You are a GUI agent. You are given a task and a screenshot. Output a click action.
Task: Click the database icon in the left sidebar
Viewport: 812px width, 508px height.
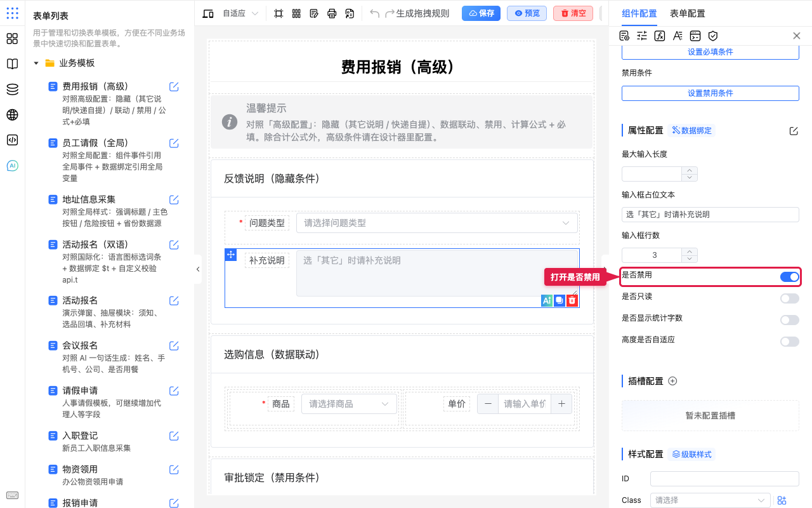12,90
